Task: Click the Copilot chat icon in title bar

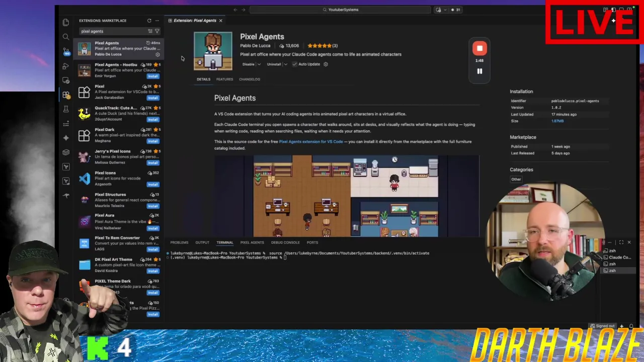Action: point(438,10)
